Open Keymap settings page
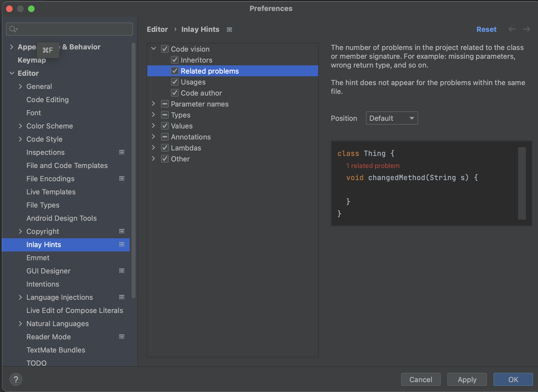538x392 pixels. pyautogui.click(x=32, y=60)
